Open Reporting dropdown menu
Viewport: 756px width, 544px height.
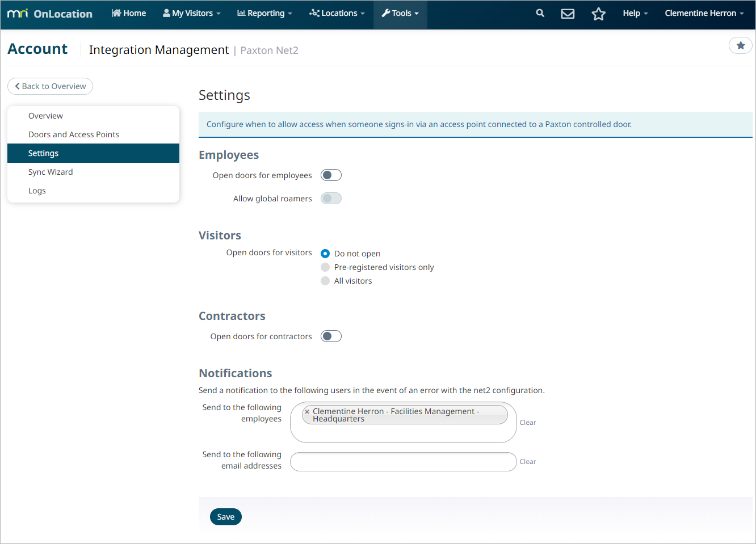click(264, 13)
